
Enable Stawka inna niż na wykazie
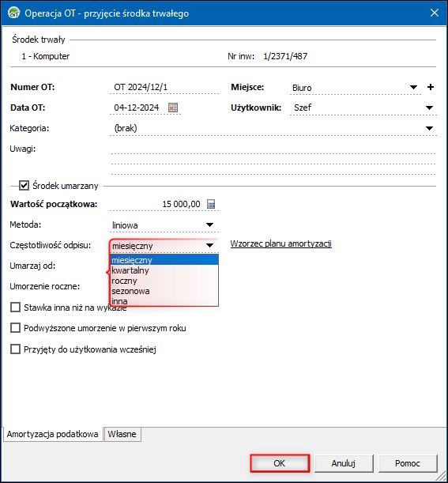pyautogui.click(x=15, y=307)
